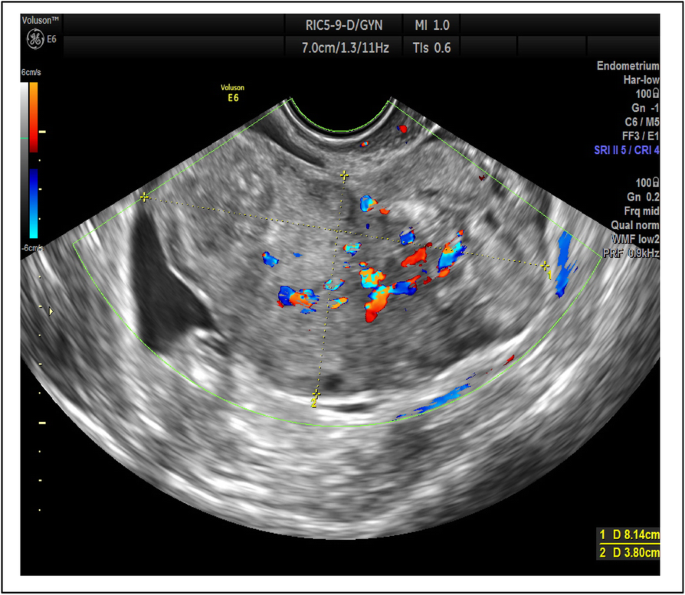Click measurement '2 D 3.80cm'
This screenshot has width=685, height=595.
pyautogui.click(x=629, y=552)
